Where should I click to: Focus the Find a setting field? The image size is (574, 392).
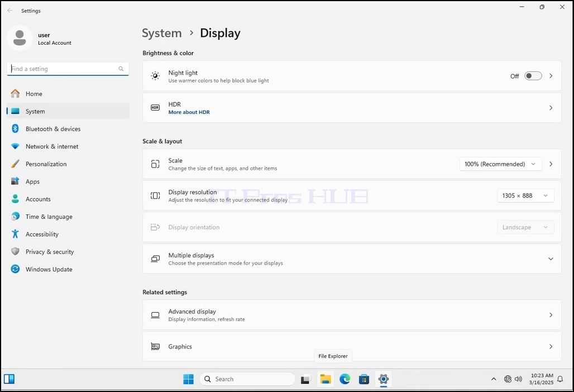coord(68,69)
